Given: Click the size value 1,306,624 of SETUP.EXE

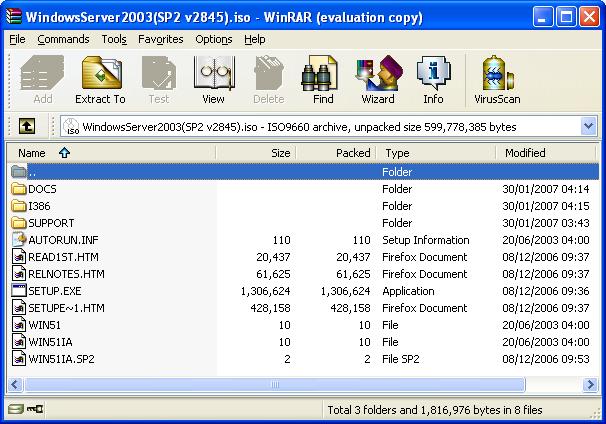Looking at the screenshot, I should [266, 291].
